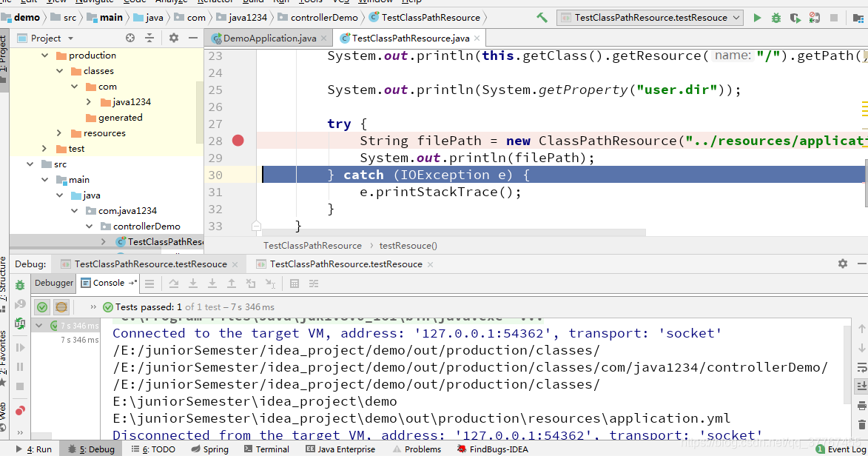Image resolution: width=868 pixels, height=456 pixels.
Task: Click the TestClassPathResource breadcrumb below editor
Action: tap(312, 246)
